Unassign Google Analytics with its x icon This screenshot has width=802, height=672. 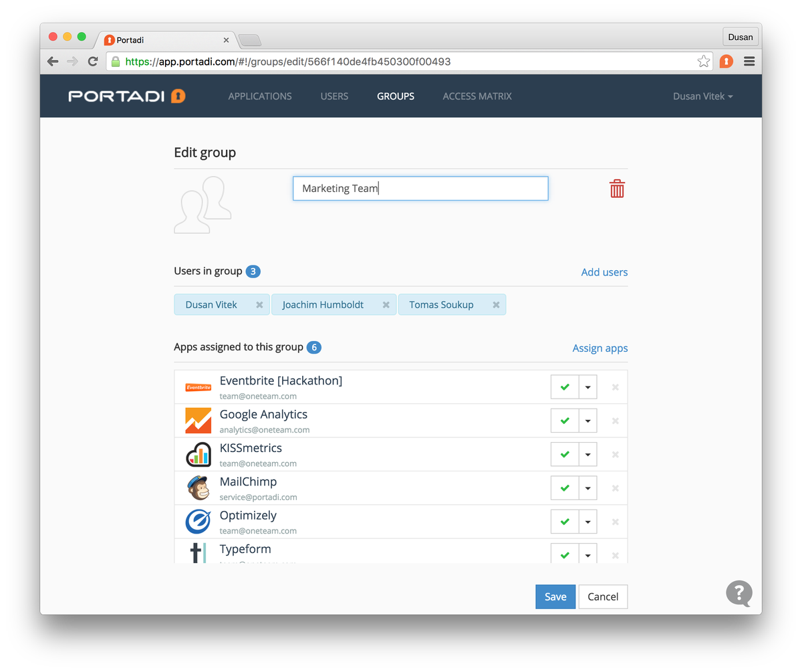pyautogui.click(x=616, y=421)
